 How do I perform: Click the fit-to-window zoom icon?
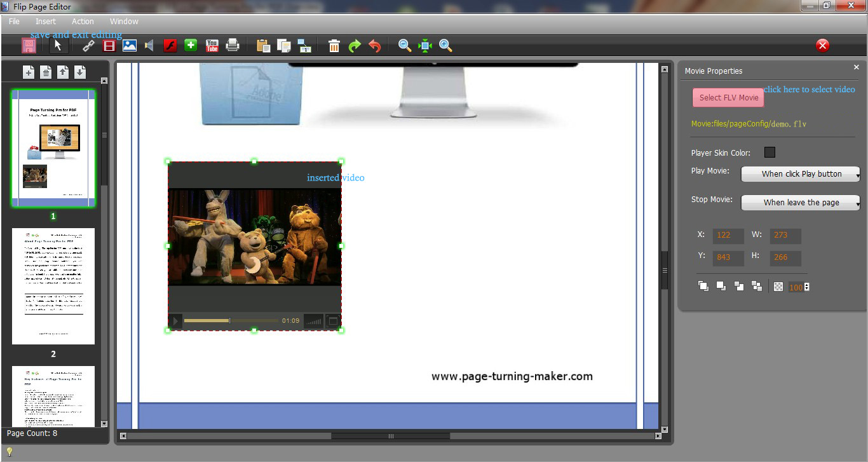425,46
